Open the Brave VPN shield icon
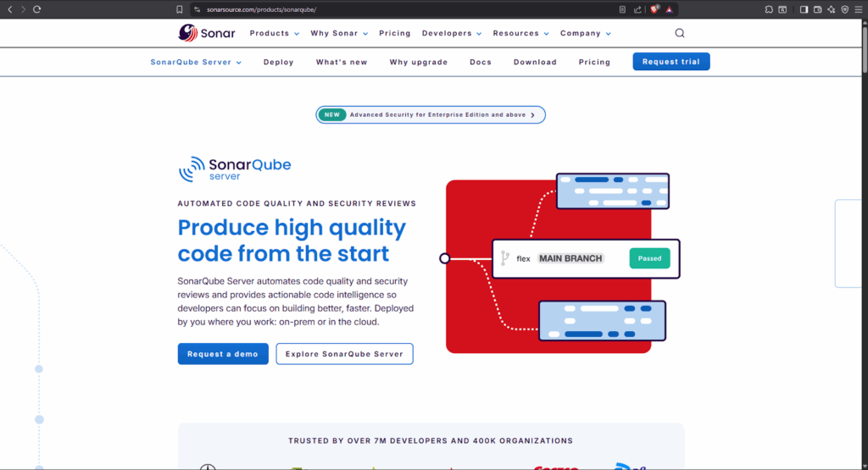This screenshot has width=868, height=470. (845, 9)
